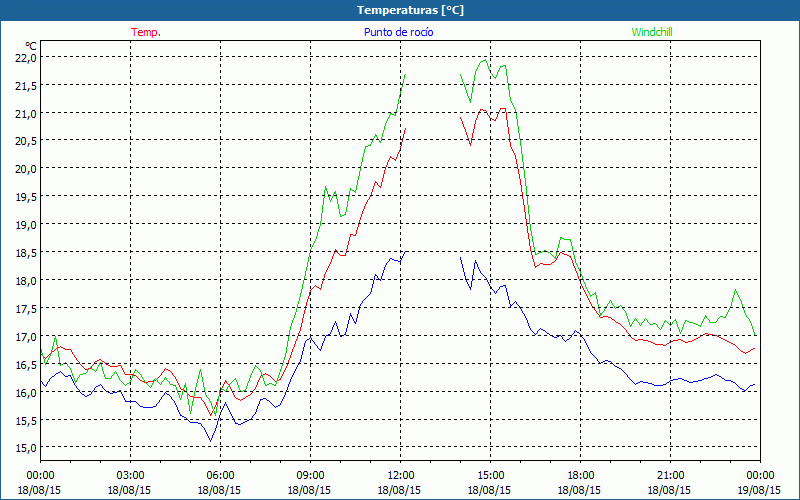Click the 00:00 time label above 19/08/15
The image size is (800, 500).
coord(760,476)
